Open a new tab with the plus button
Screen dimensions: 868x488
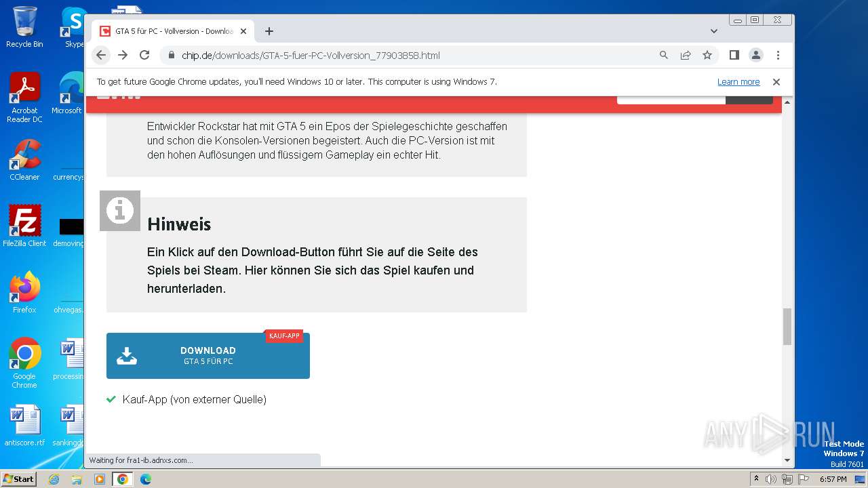[269, 31]
